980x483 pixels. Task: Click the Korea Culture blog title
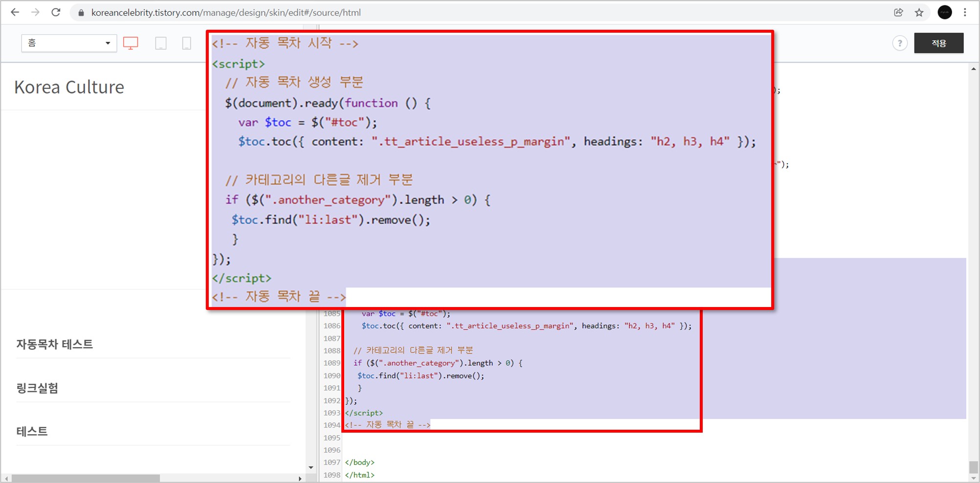click(69, 87)
